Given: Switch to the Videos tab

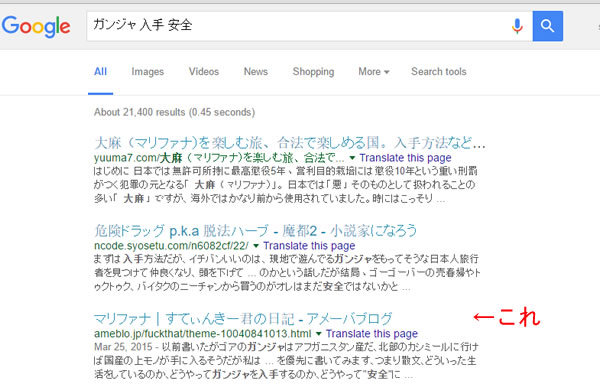Looking at the screenshot, I should click(204, 72).
